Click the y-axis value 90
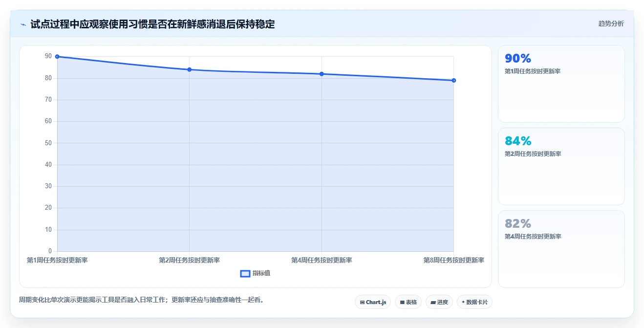This screenshot has width=644, height=328. [x=48, y=56]
